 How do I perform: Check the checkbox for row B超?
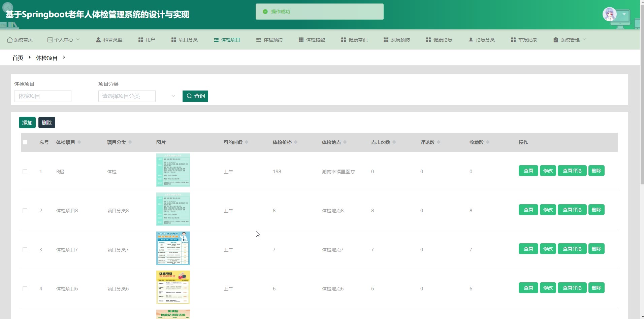coord(25,172)
